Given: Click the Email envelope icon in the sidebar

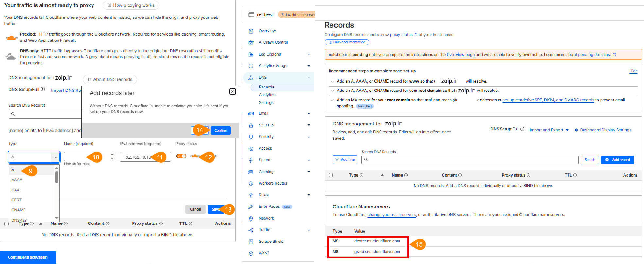Looking at the screenshot, I should coord(251,113).
